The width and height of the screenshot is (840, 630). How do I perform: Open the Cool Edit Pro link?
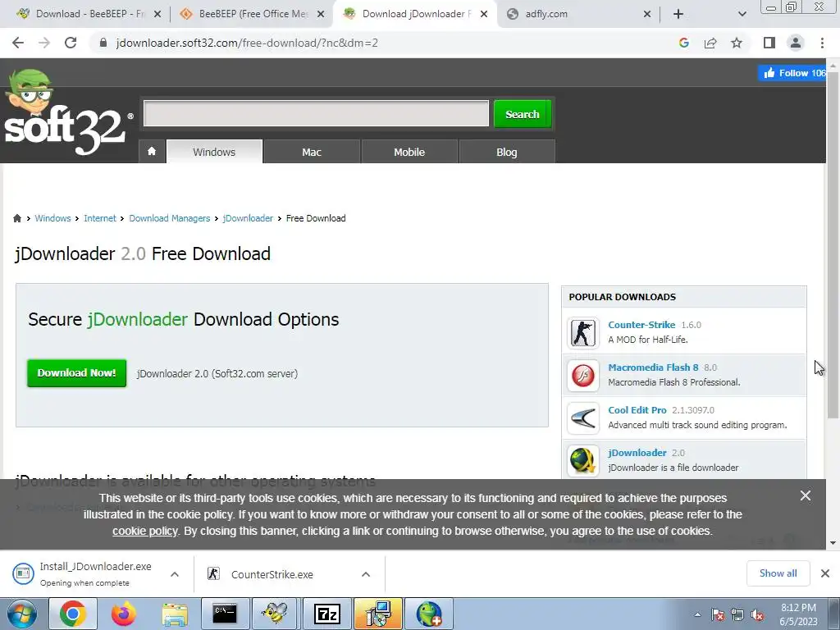click(x=637, y=410)
